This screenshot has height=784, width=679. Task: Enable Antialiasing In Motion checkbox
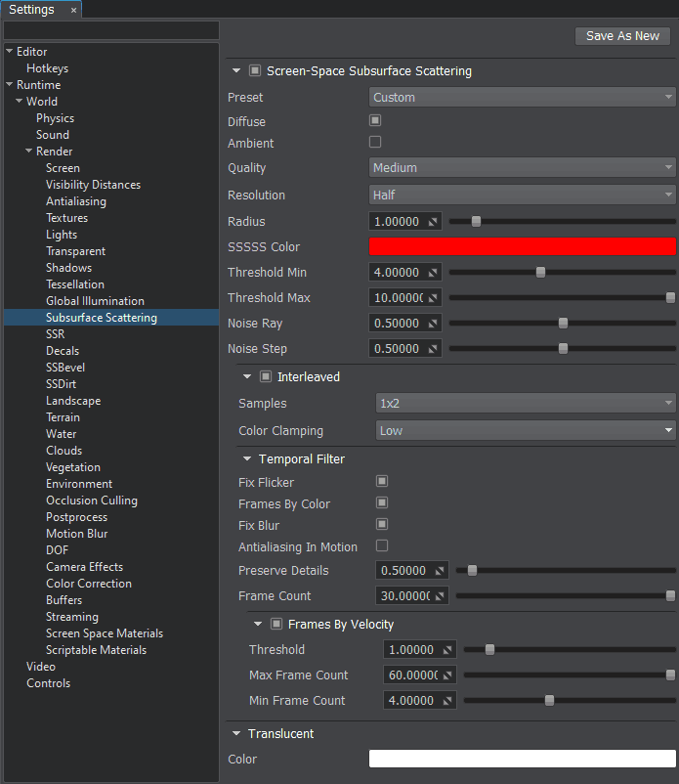tap(382, 546)
